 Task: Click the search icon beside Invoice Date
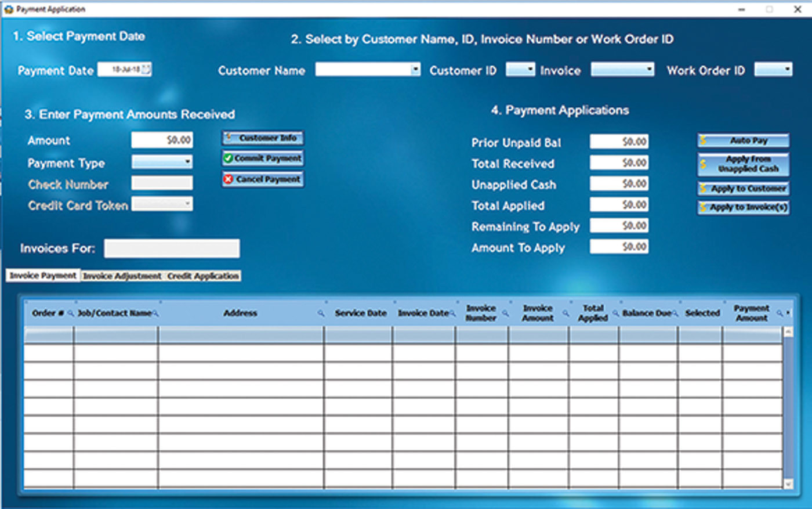452,312
